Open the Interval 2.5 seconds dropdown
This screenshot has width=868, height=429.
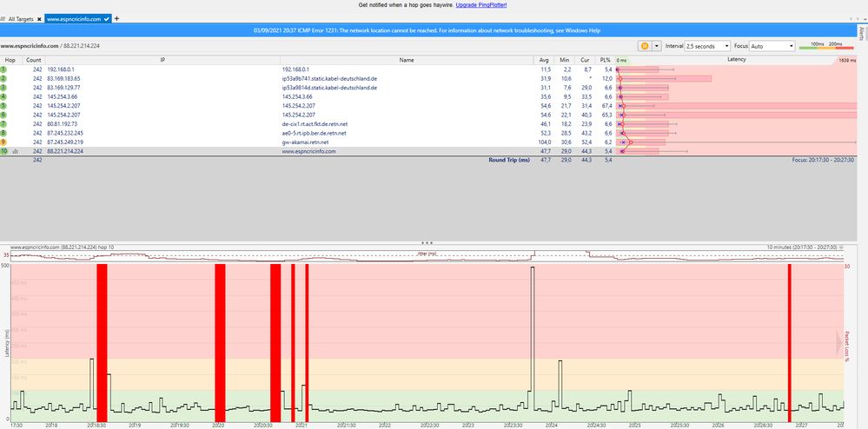[706, 46]
